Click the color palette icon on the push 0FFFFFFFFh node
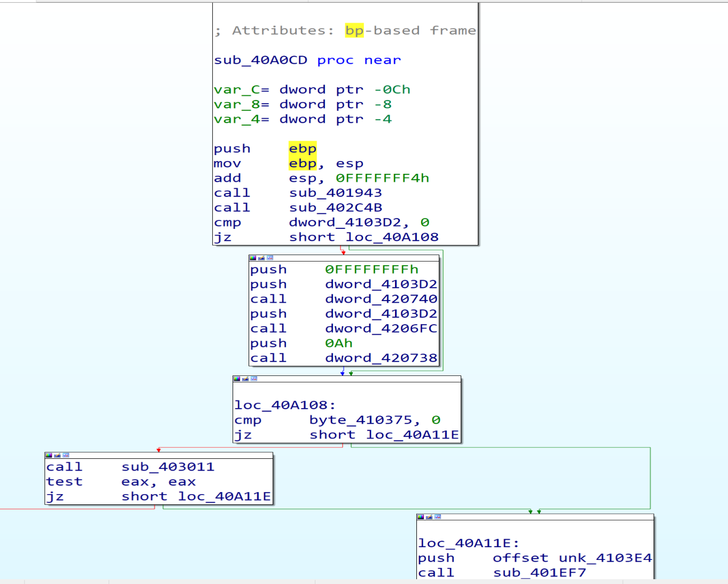 click(x=253, y=258)
